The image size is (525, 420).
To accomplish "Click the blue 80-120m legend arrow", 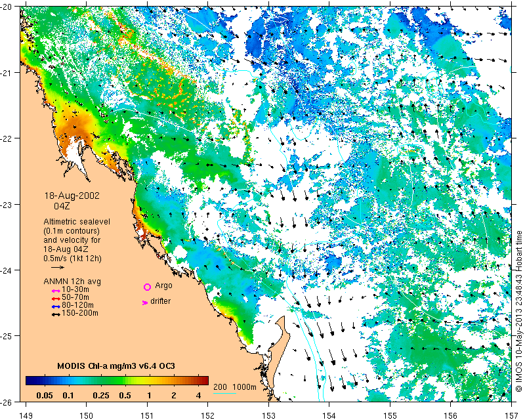I will click(56, 306).
